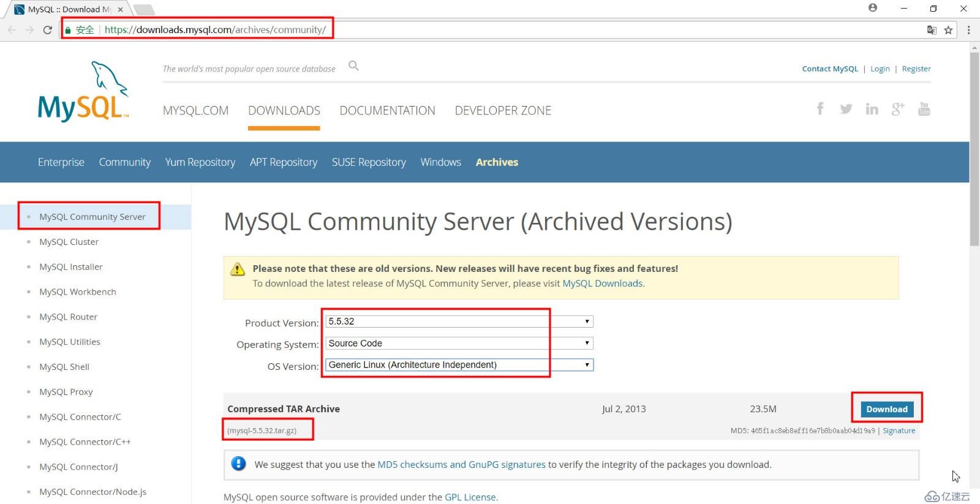
Task: Download the Compressed TAR Archive
Action: click(x=886, y=409)
